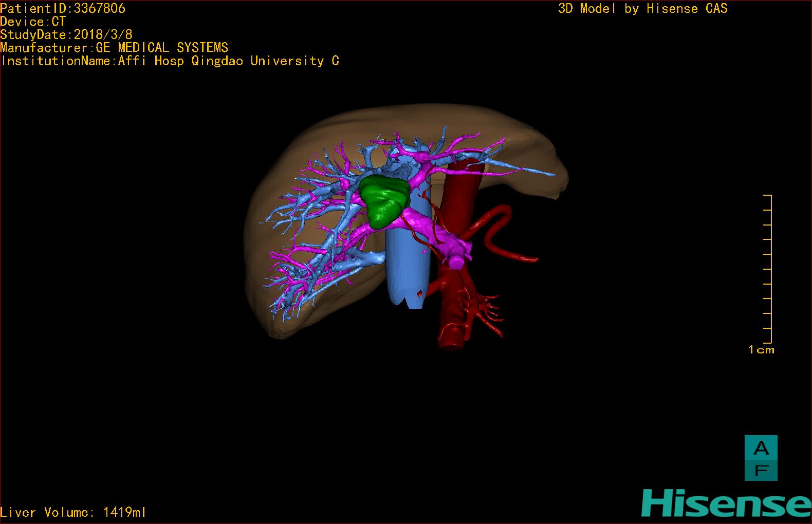Screen dimensions: 812x524
Task: Click the yellow scale ruler
Action: point(768,269)
